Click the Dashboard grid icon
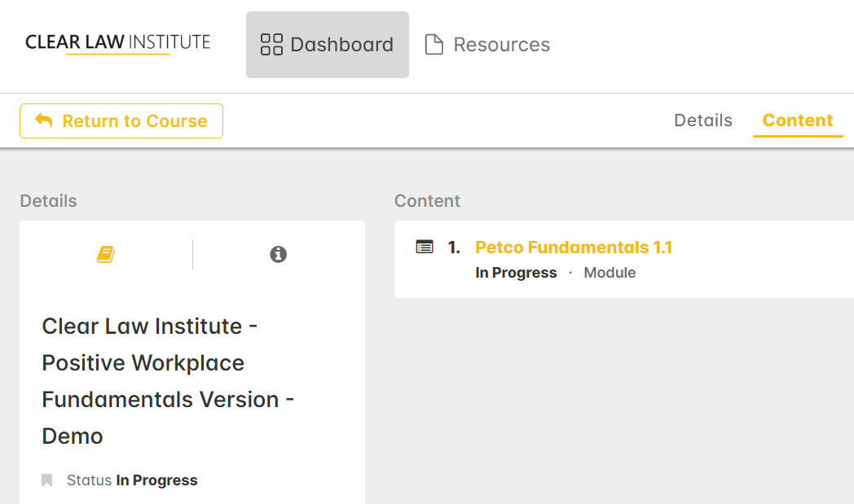The width and height of the screenshot is (854, 504). click(271, 45)
